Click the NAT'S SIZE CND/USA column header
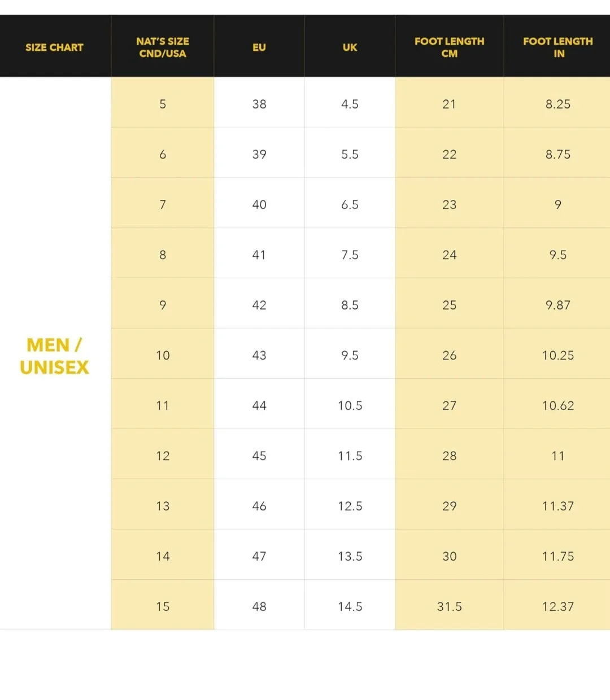Screen dimensions: 610x700 [163, 47]
